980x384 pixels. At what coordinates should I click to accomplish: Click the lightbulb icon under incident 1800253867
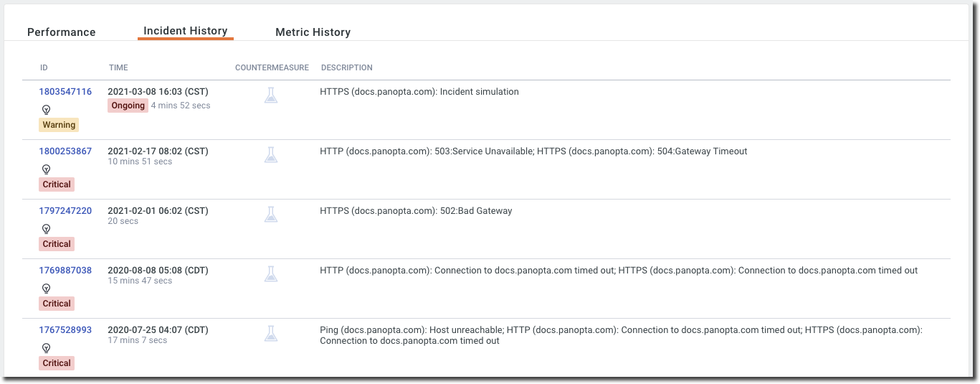point(46,169)
